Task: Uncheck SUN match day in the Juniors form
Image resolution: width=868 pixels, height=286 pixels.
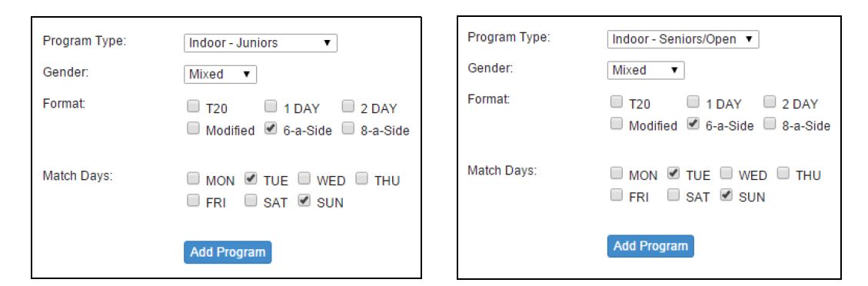Action: coord(304,201)
